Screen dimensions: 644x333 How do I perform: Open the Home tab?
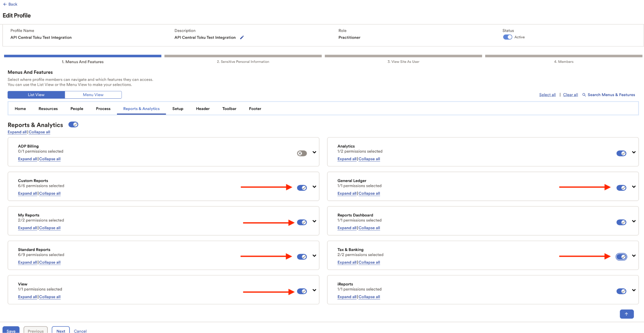(x=20, y=109)
